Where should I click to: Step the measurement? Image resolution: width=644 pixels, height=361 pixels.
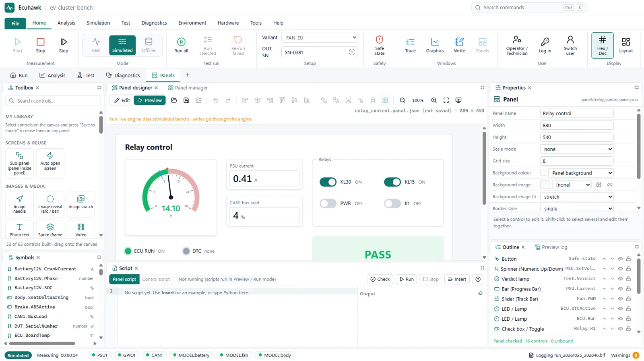(x=64, y=45)
